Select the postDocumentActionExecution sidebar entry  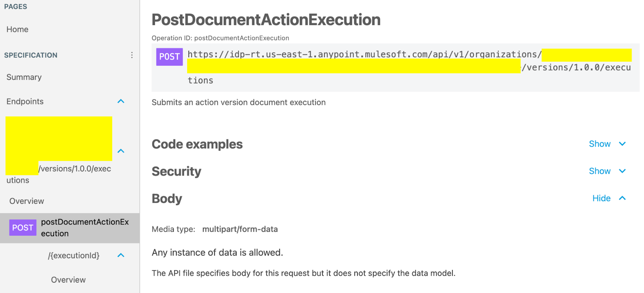[85, 228]
